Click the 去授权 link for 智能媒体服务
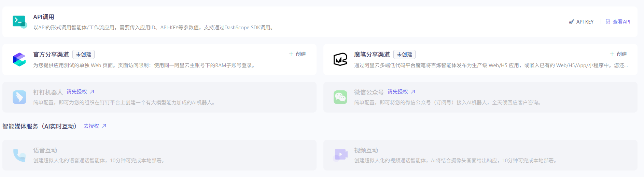Image resolution: width=644 pixels, height=177 pixels. 92,126
